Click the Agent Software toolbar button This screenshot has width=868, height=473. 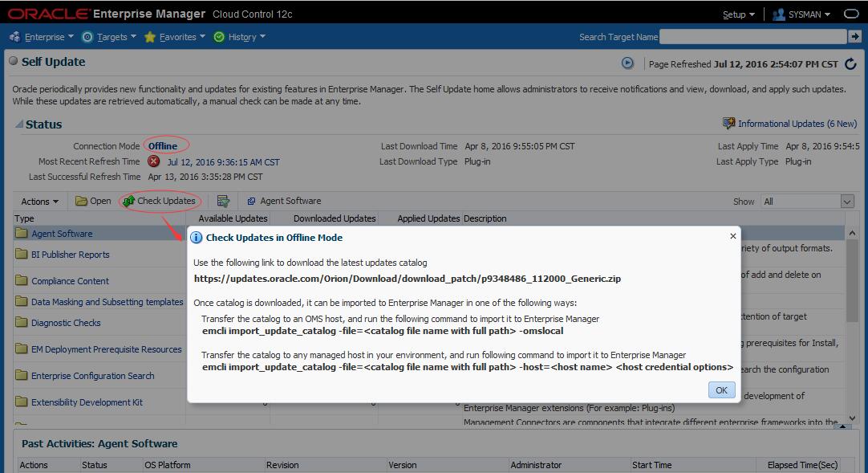pos(283,201)
